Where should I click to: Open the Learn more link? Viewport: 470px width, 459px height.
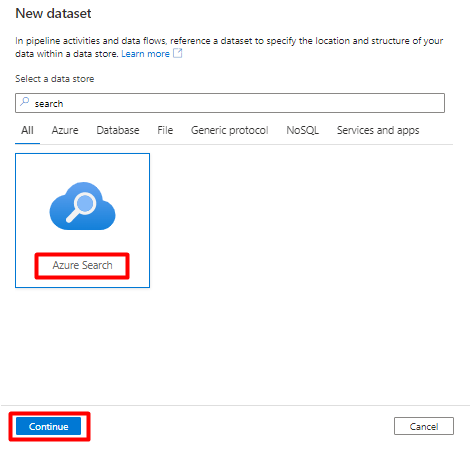coord(145,54)
